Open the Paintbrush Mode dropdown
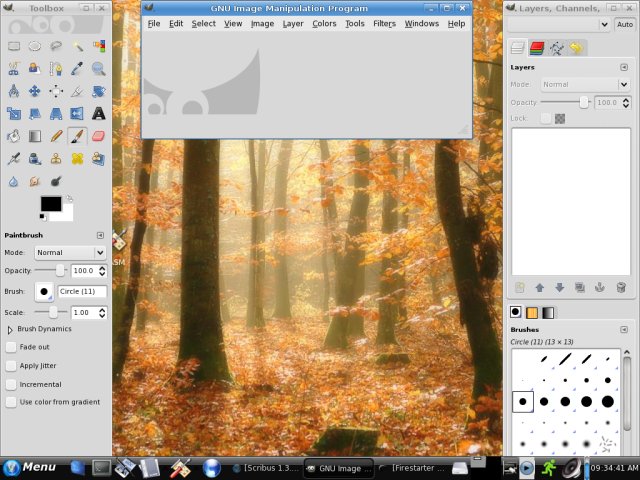The width and height of the screenshot is (640, 480). click(x=70, y=253)
